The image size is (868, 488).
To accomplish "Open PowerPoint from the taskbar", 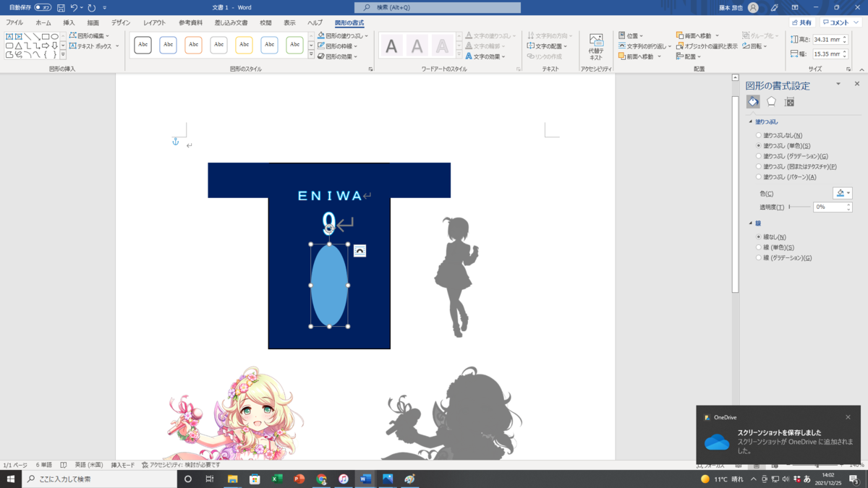I will [x=299, y=479].
